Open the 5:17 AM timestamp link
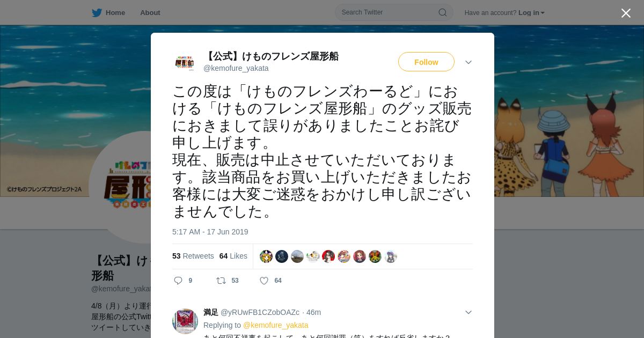Image resolution: width=644 pixels, height=338 pixels. tap(210, 232)
